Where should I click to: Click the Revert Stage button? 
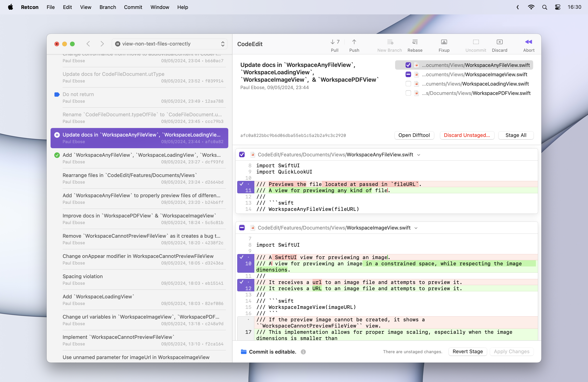(x=467, y=351)
